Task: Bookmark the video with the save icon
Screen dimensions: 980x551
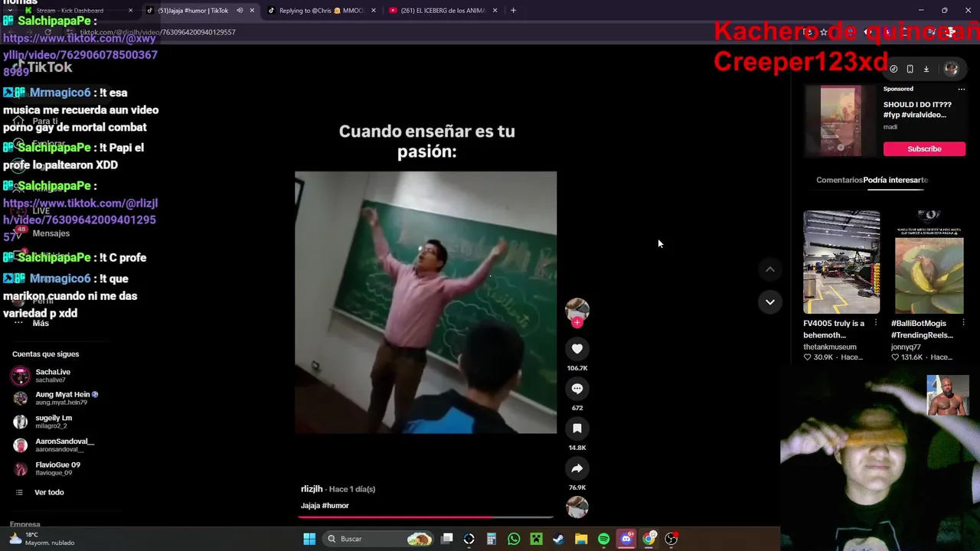Action: point(577,429)
